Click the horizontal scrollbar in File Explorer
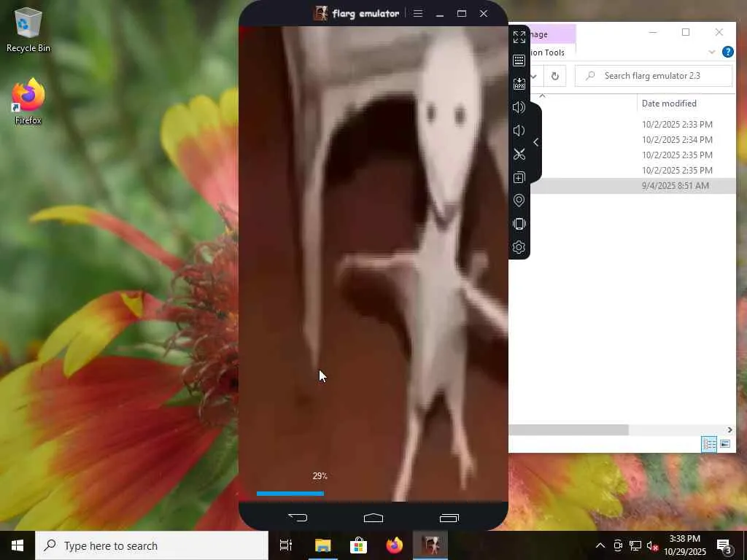This screenshot has width=747, height=560. click(x=569, y=430)
